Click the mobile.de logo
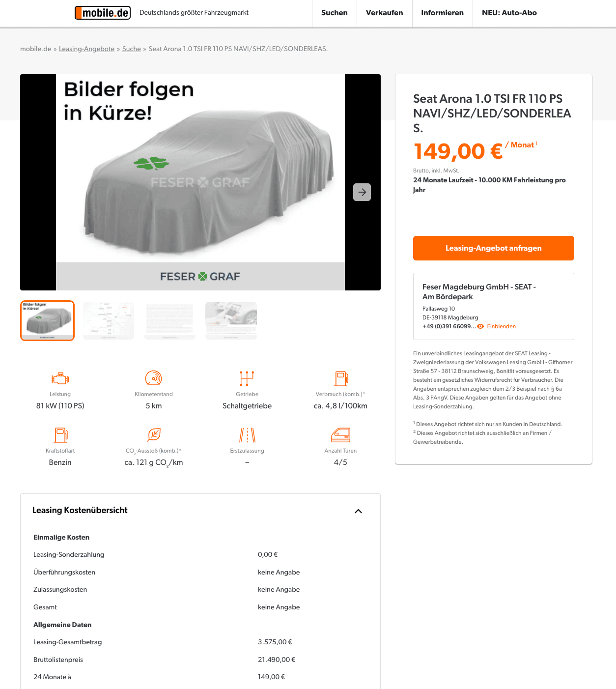616x689 pixels. (103, 13)
